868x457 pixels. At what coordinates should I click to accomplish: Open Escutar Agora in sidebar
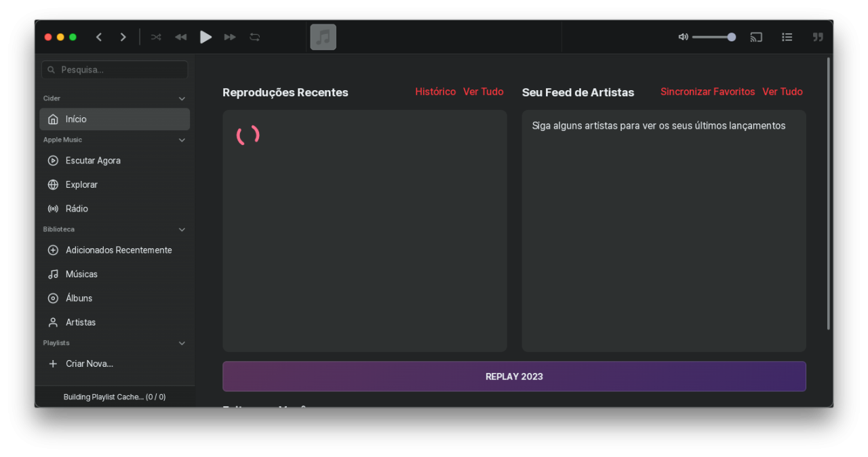[x=115, y=161]
